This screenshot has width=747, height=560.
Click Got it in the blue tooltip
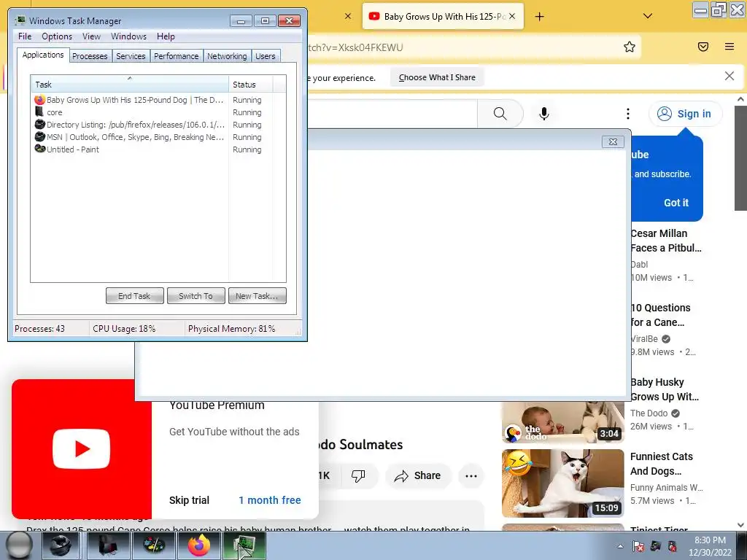676,203
